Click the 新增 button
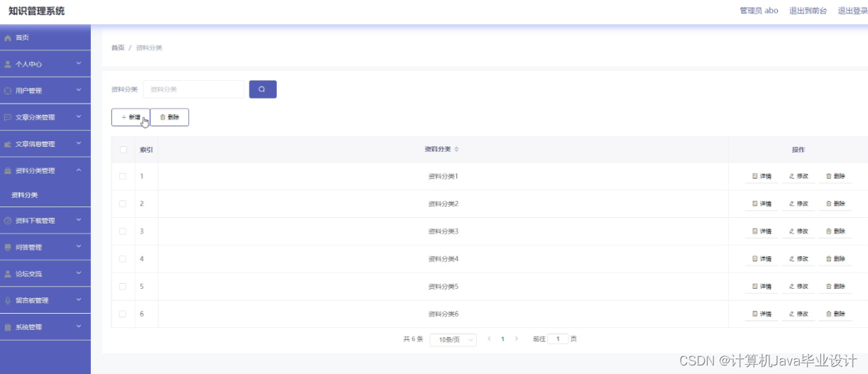Screen dimensions: 868x374 (x=131, y=117)
